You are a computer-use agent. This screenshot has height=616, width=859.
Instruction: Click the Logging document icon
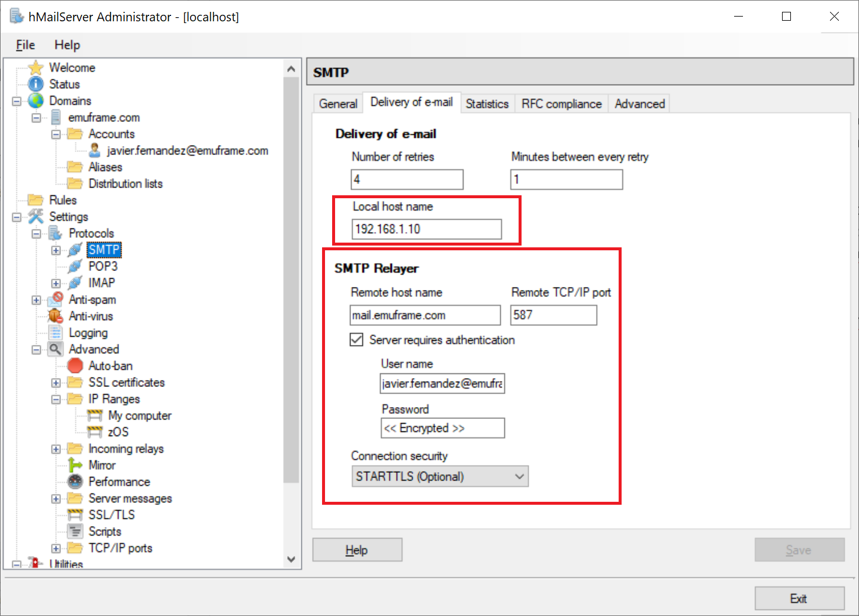pyautogui.click(x=56, y=333)
